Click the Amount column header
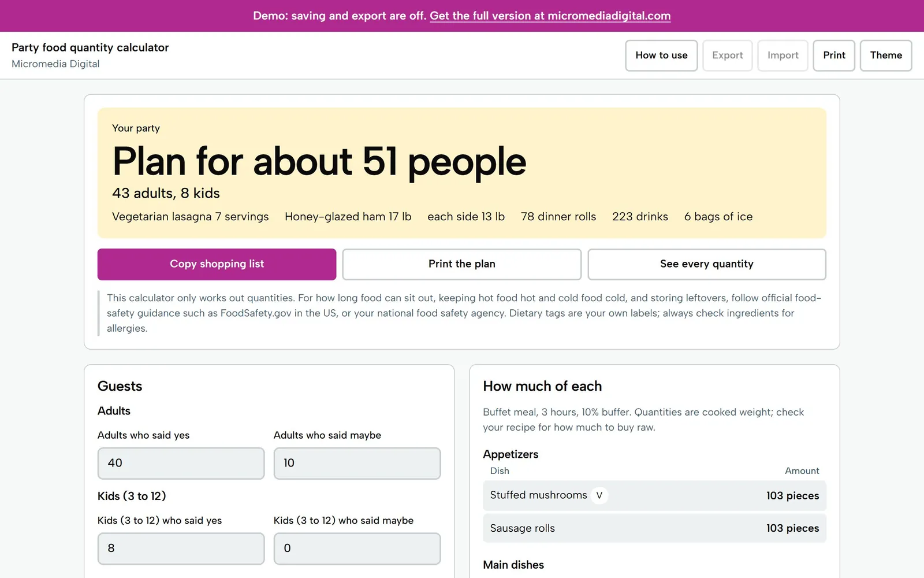This screenshot has height=578, width=924. tap(802, 471)
